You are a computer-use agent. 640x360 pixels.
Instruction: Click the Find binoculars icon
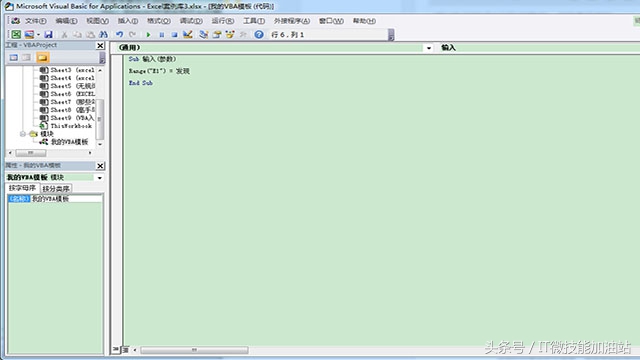tap(103, 35)
